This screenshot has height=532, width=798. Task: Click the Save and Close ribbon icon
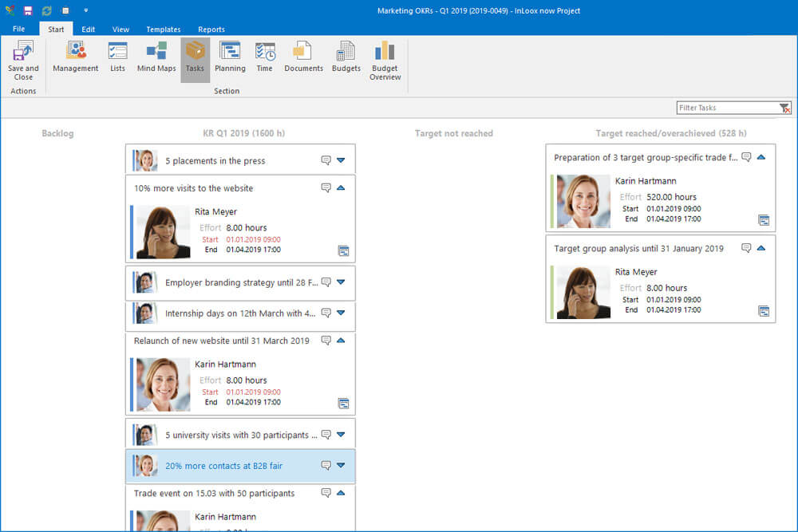(23, 60)
